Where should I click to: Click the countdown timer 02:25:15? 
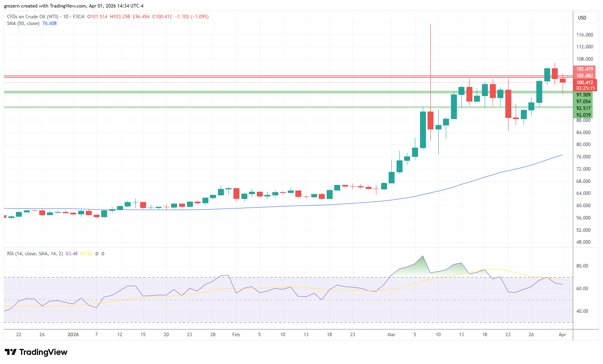[x=585, y=88]
